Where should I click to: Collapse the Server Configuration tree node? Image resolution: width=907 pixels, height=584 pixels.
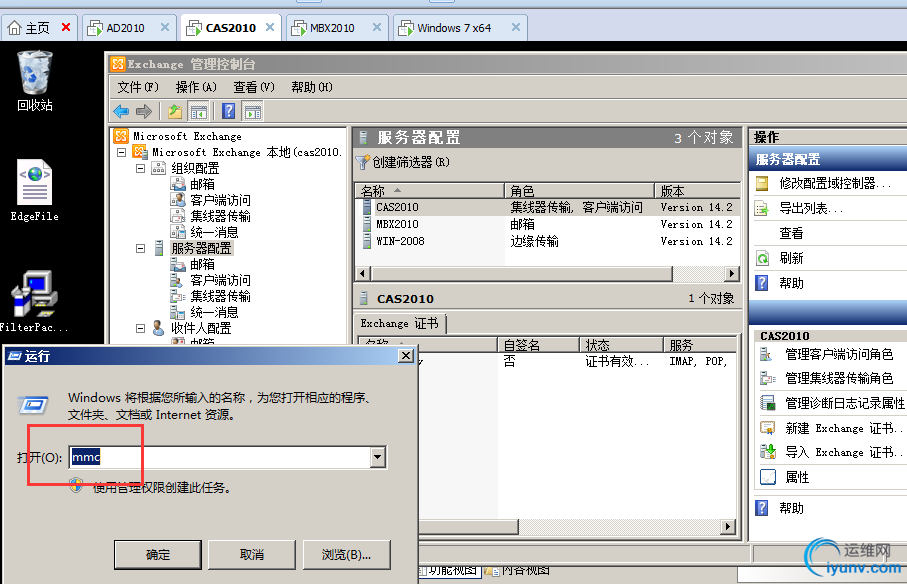(x=140, y=249)
